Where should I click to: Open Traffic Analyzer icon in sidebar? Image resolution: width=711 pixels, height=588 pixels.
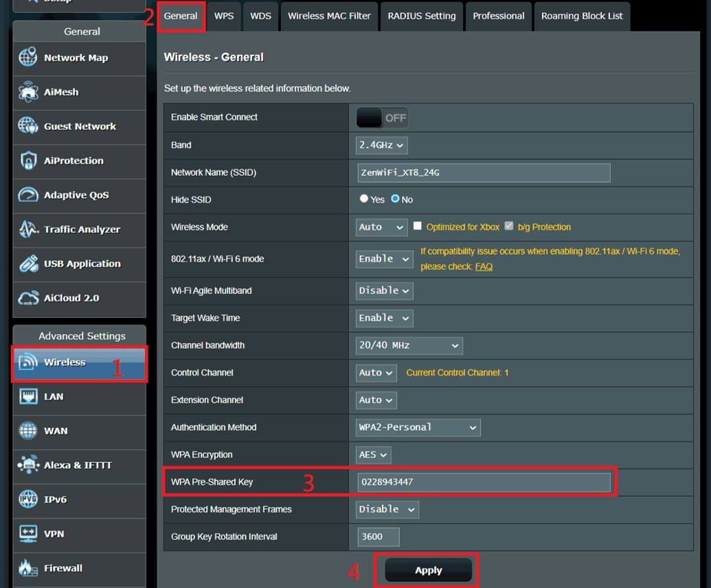tap(28, 229)
